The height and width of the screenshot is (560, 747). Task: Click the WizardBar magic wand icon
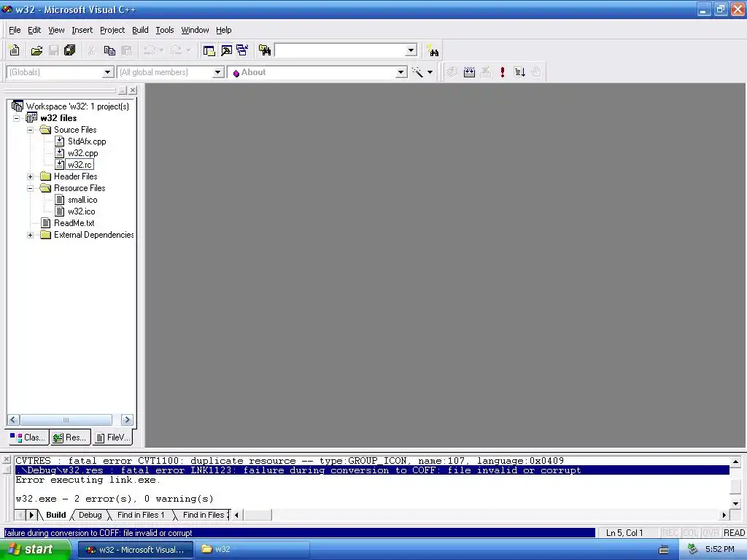click(417, 72)
